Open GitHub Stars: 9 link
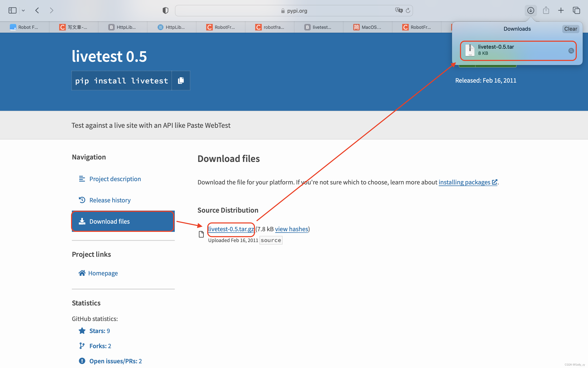Viewport: 588px width, 368px height. (100, 331)
